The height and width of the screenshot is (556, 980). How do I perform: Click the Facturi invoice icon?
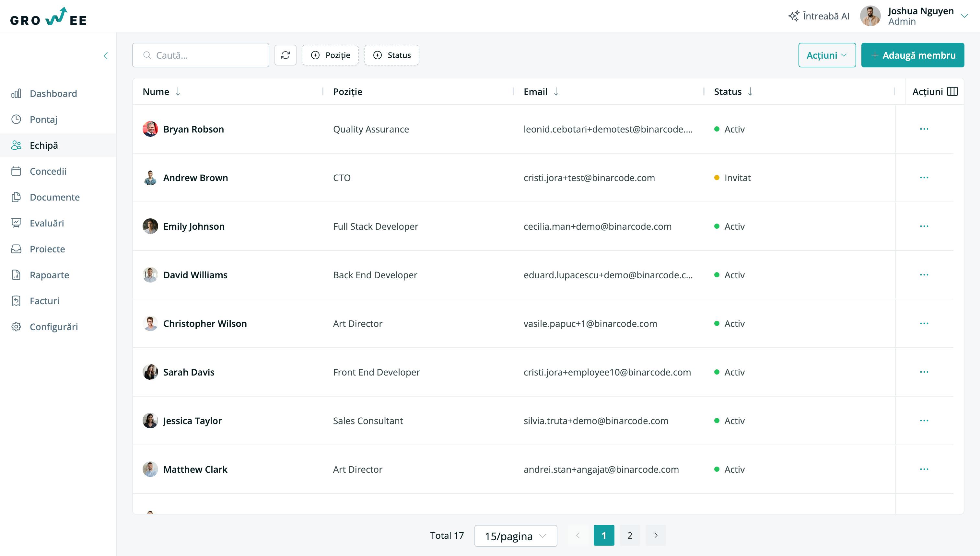16,301
